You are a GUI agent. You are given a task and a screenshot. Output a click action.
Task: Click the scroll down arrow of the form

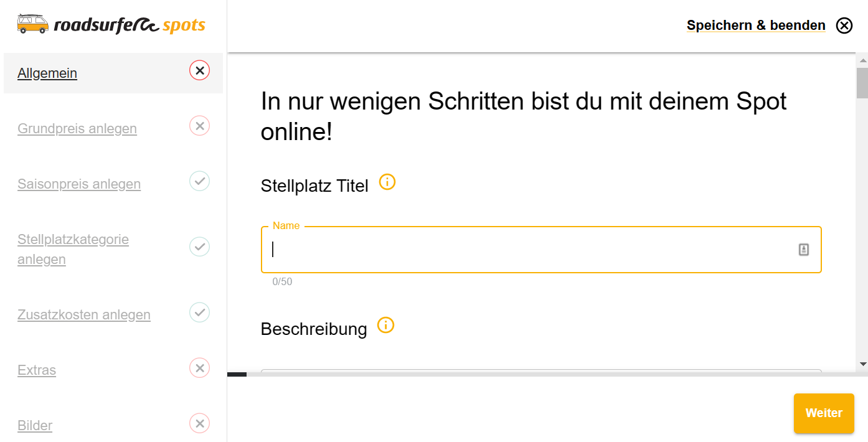pyautogui.click(x=862, y=364)
